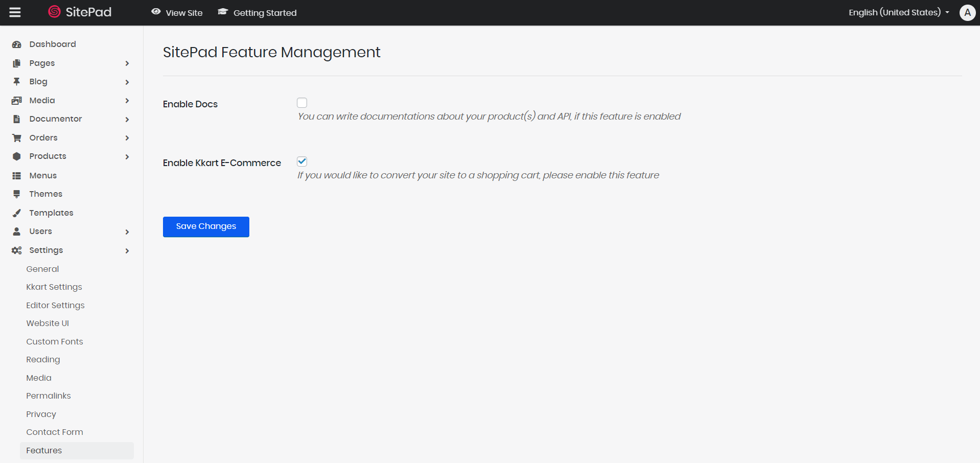Open the English (United States) language dropdown
980x463 pixels.
pos(899,12)
